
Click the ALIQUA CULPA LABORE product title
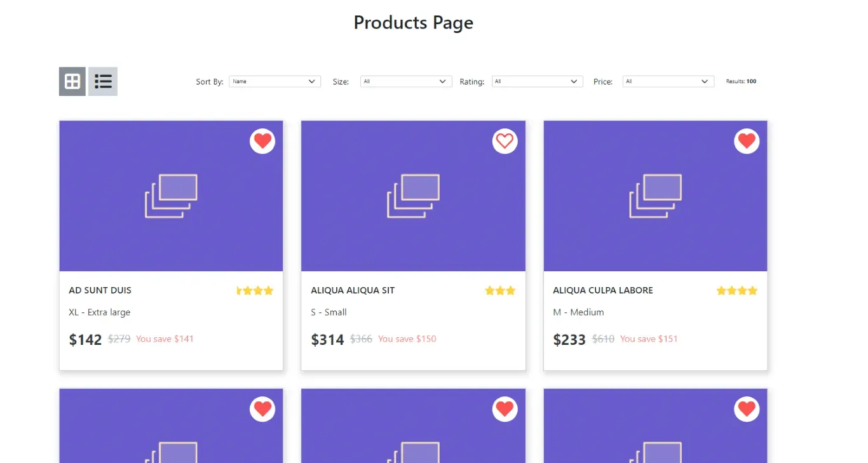pyautogui.click(x=602, y=290)
